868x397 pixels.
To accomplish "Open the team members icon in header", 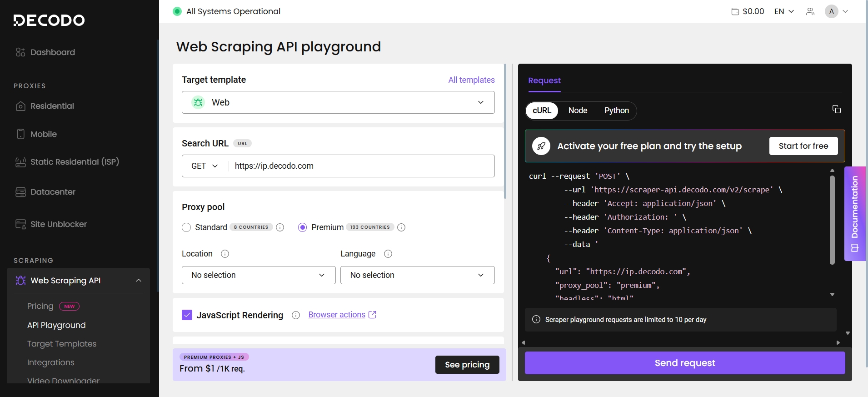I will [810, 11].
